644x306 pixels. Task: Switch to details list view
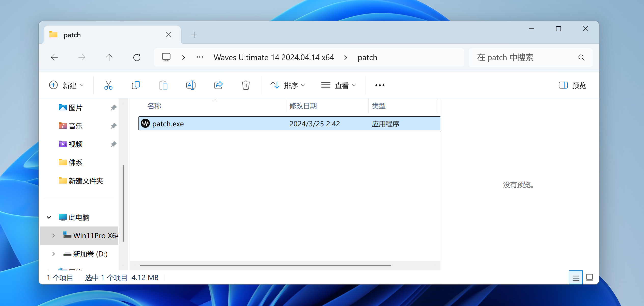[576, 278]
